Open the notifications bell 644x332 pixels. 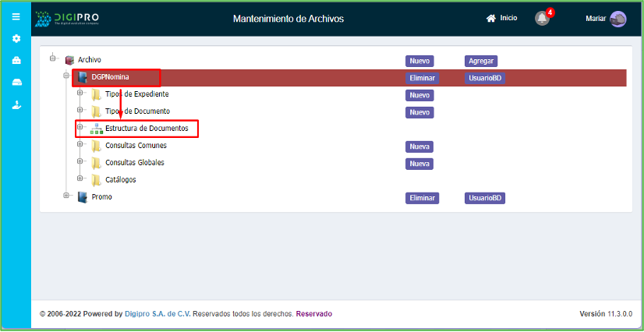pos(542,18)
